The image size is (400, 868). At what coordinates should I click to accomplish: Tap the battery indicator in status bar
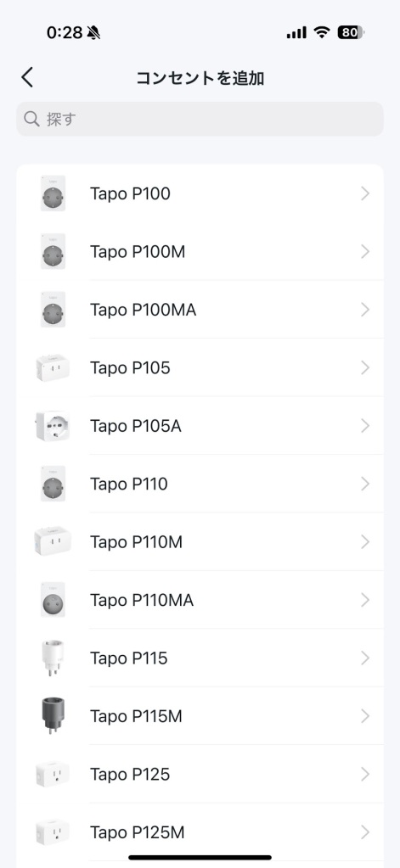[x=352, y=32]
